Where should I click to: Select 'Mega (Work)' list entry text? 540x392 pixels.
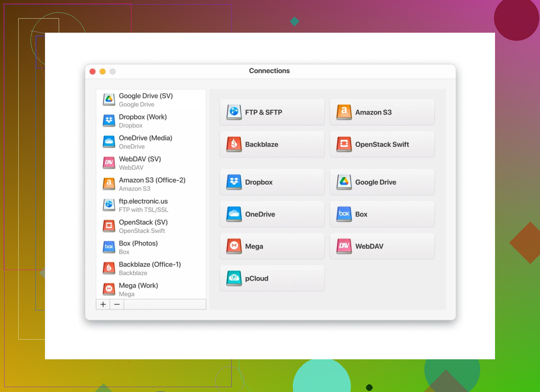[x=139, y=285]
